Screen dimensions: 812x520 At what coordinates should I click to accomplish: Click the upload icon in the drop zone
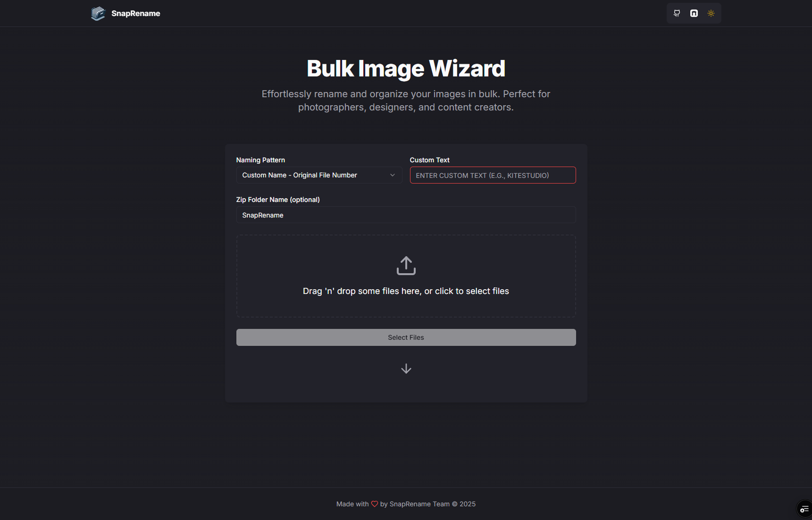tap(406, 266)
